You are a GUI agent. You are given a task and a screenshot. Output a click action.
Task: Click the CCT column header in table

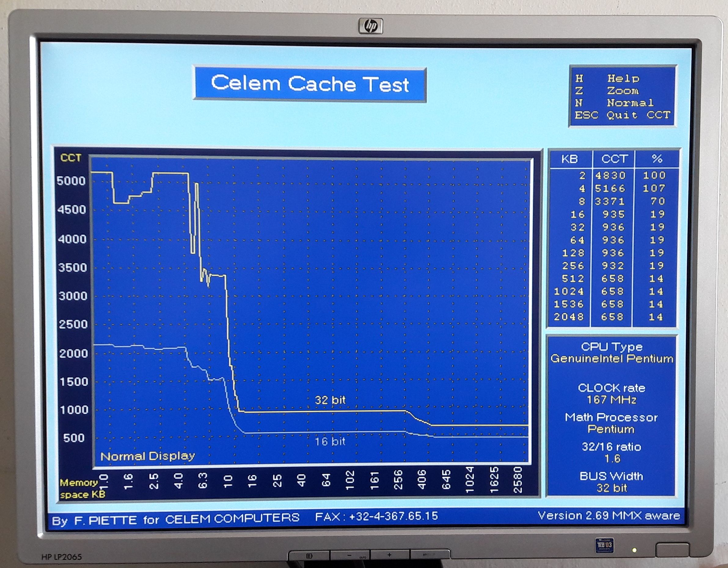(614, 159)
